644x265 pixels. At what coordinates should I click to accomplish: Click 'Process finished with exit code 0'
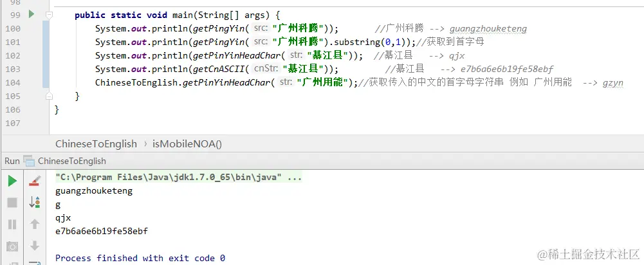coord(140,258)
